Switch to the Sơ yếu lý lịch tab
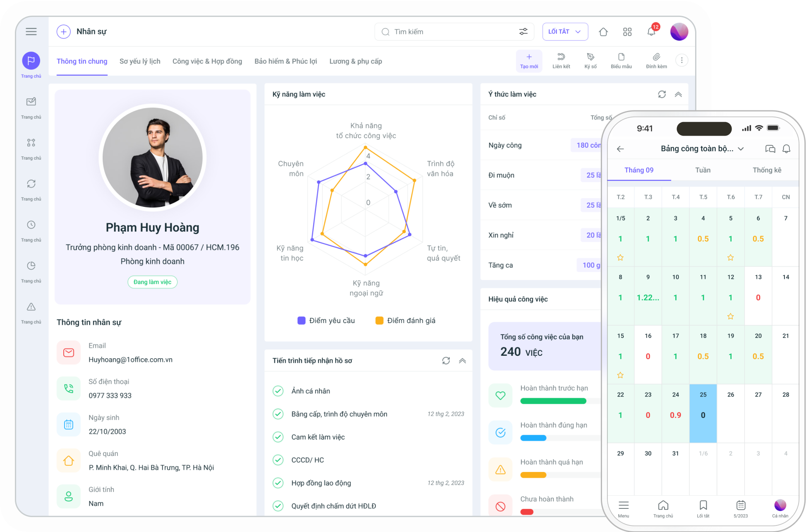This screenshot has width=806, height=532. pyautogui.click(x=140, y=61)
